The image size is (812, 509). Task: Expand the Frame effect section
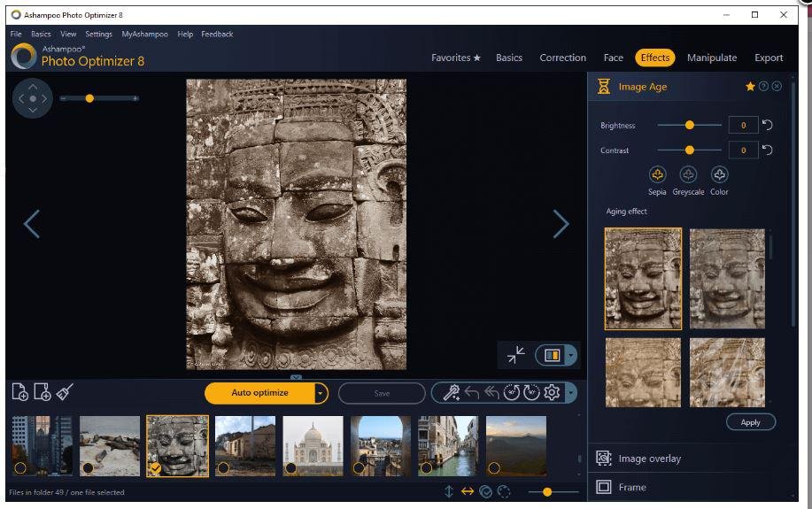tap(631, 487)
